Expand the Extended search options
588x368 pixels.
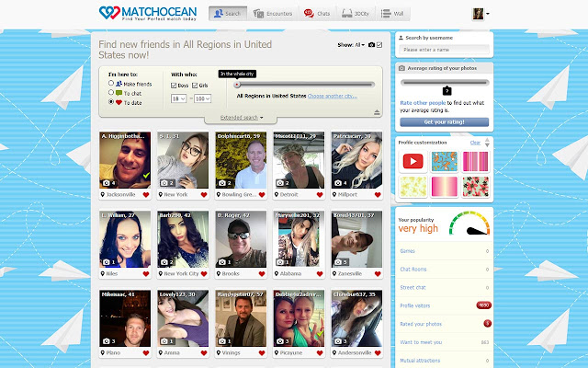(242, 118)
